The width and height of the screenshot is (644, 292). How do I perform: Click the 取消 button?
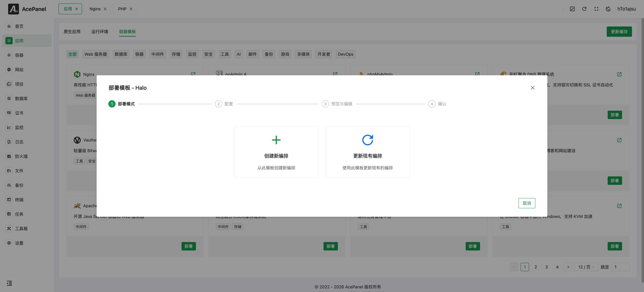click(527, 203)
